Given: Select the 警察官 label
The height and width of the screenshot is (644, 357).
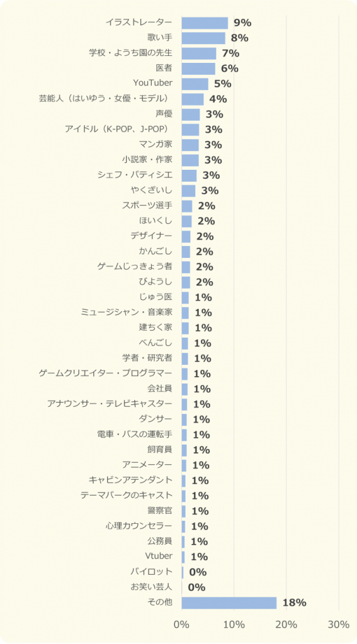Looking at the screenshot, I should (x=159, y=511).
